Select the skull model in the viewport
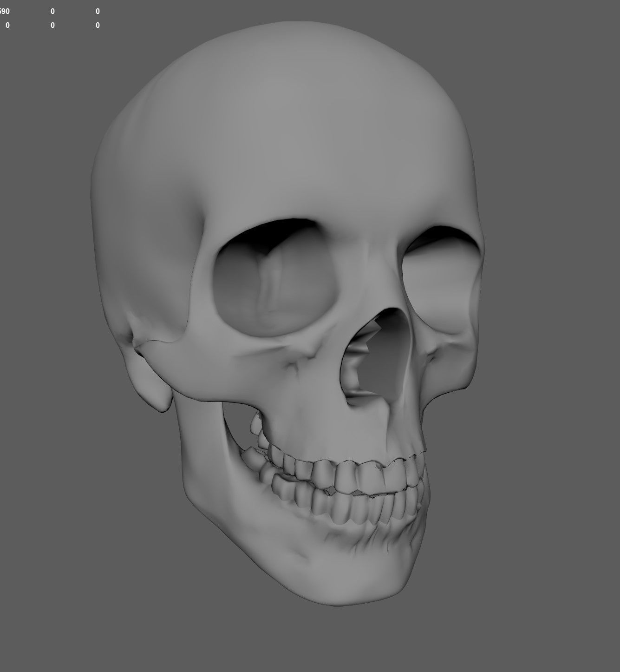The height and width of the screenshot is (672, 620). [288, 314]
